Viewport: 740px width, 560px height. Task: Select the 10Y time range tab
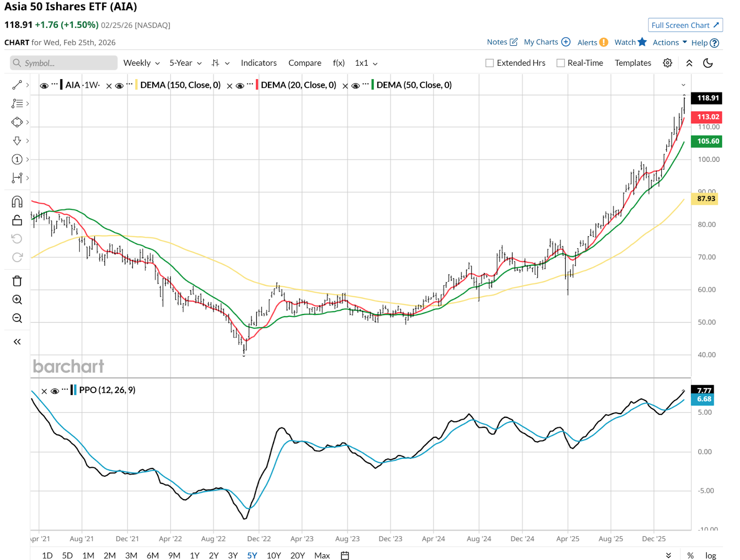click(273, 555)
